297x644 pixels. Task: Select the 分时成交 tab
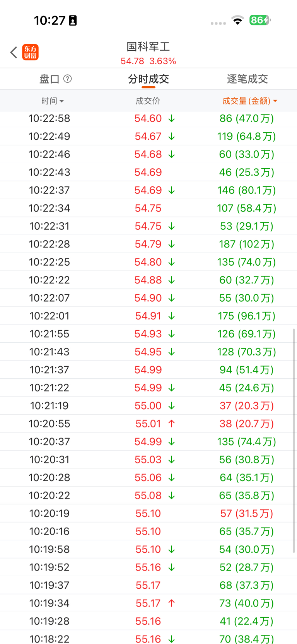pos(148,79)
